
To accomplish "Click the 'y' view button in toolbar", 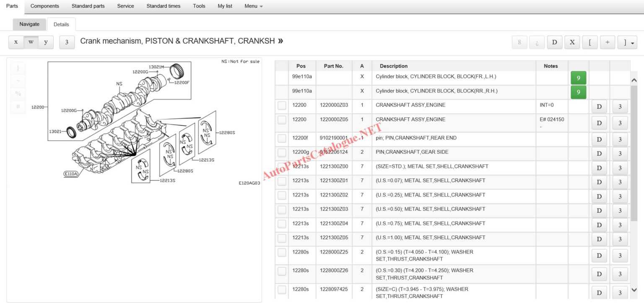I will [x=46, y=42].
